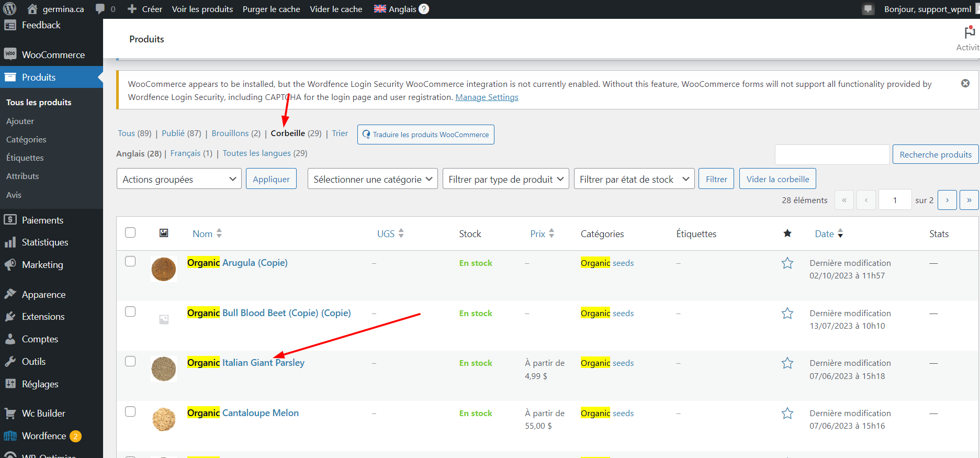Star the Organic Bull Blood Beet product
The height and width of the screenshot is (458, 980).
pyautogui.click(x=787, y=314)
